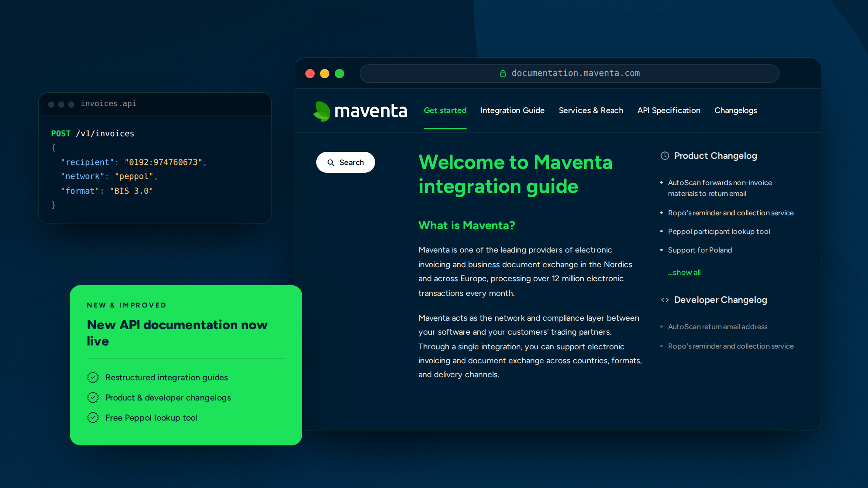Click the badge icon next to Product & developer changelogs

[93, 397]
